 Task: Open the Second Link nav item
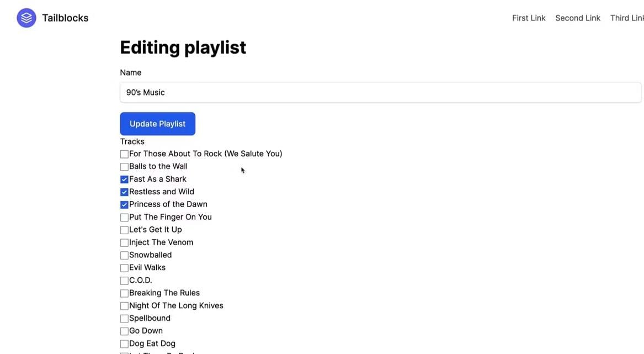tap(577, 18)
